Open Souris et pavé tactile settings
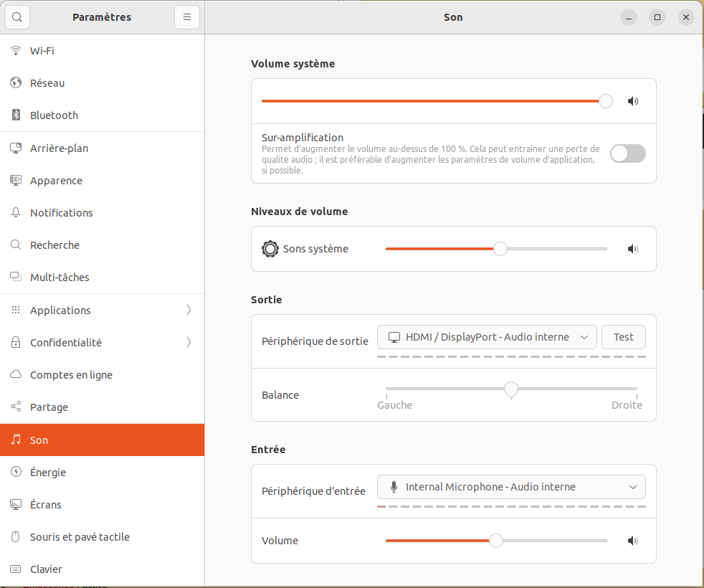704x588 pixels. 102,537
